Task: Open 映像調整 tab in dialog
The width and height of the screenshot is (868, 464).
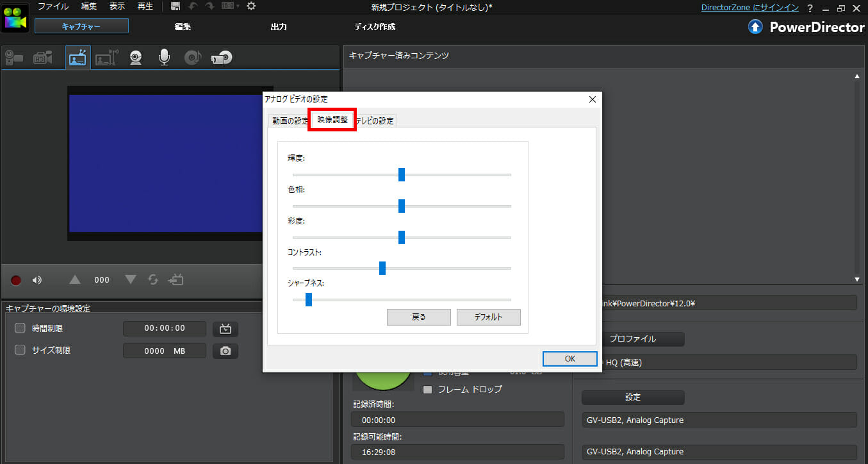Action: coord(332,119)
